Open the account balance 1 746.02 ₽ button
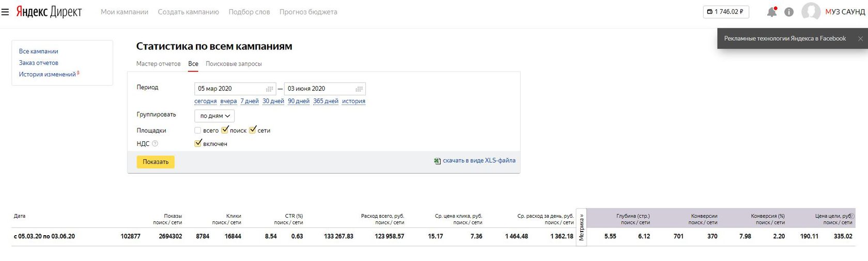The width and height of the screenshot is (868, 261). tap(726, 12)
